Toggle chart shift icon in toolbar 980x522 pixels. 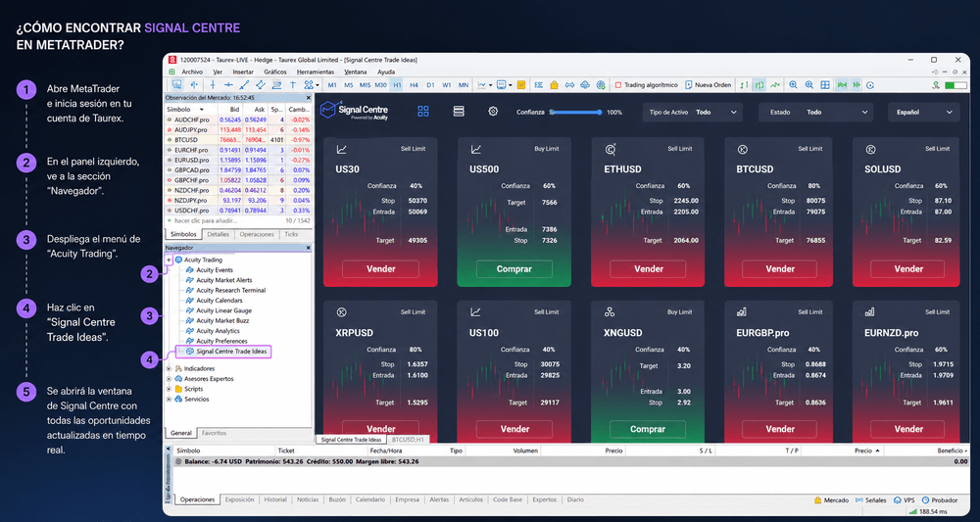pos(857,85)
